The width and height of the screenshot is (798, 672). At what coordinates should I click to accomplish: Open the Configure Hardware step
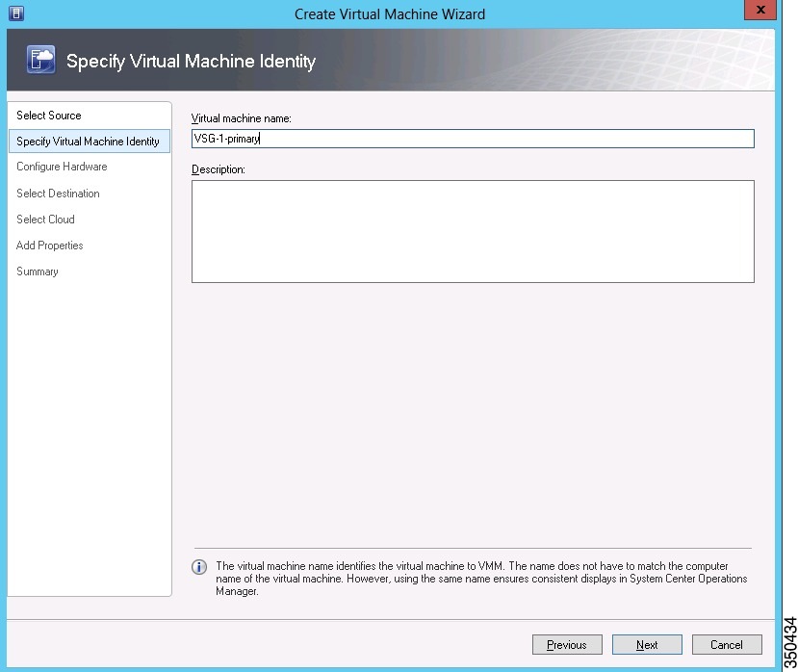[62, 167]
